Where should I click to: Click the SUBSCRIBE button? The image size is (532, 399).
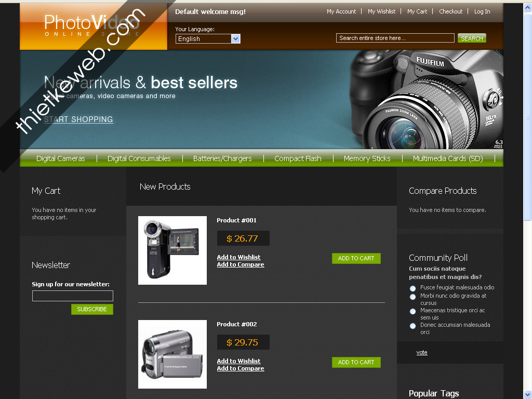point(92,309)
